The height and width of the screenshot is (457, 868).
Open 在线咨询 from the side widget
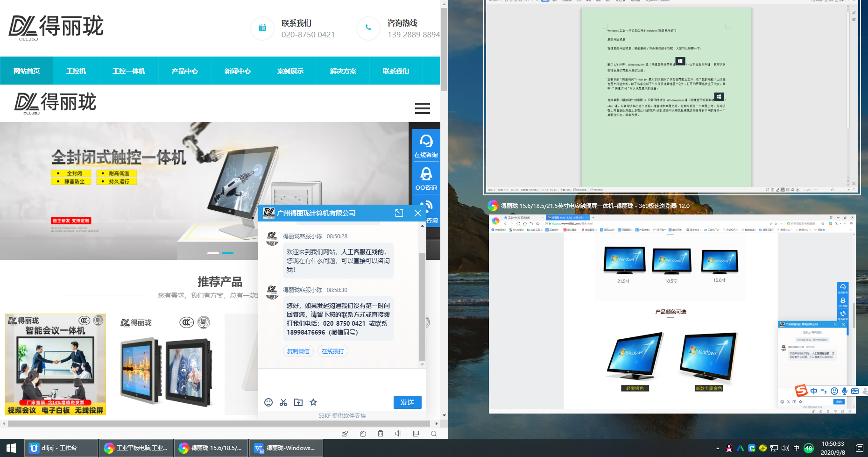pos(426,146)
